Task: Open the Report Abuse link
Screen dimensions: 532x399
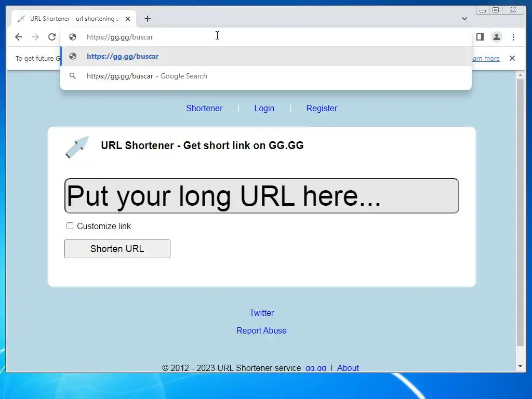Action: point(262,330)
